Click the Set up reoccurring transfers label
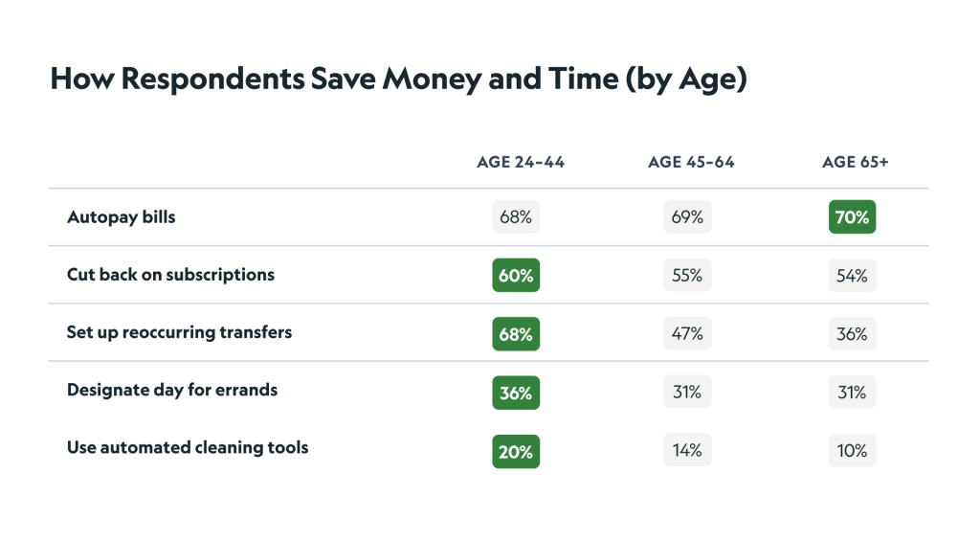 [x=179, y=333]
